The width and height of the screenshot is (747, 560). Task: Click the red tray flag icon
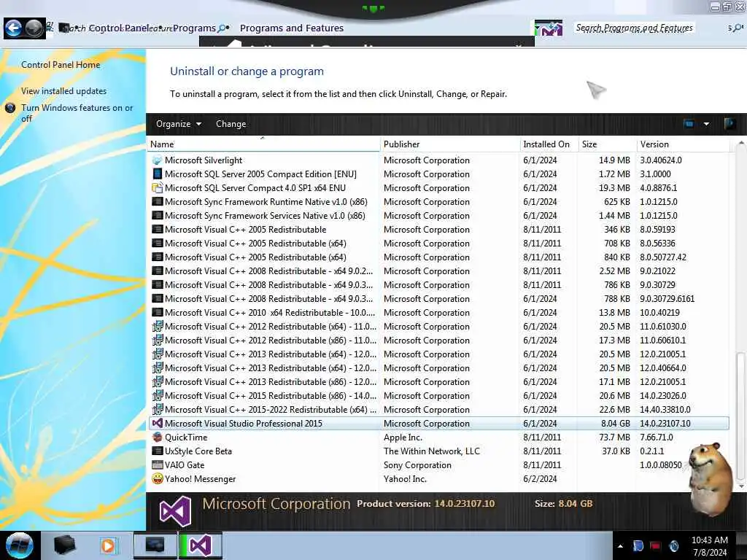(656, 545)
